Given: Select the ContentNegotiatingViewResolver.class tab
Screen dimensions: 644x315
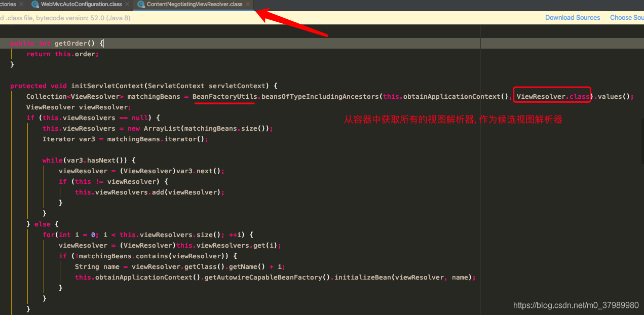Looking at the screenshot, I should 195,4.
